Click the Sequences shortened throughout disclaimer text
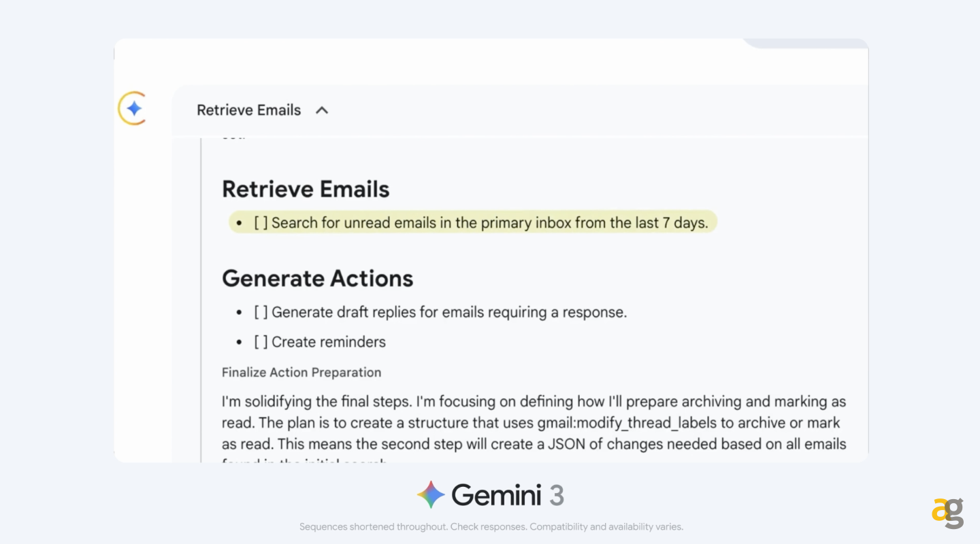This screenshot has height=544, width=980. (491, 527)
